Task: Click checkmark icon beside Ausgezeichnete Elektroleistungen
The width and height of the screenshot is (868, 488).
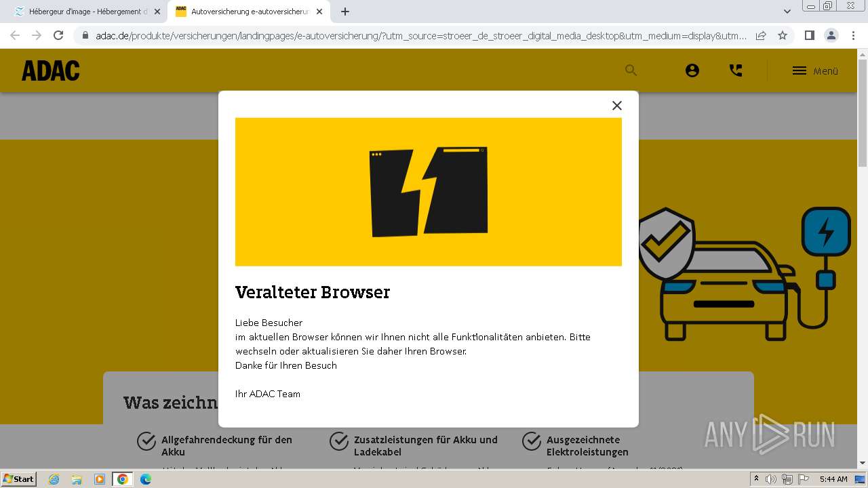Action: pos(532,441)
